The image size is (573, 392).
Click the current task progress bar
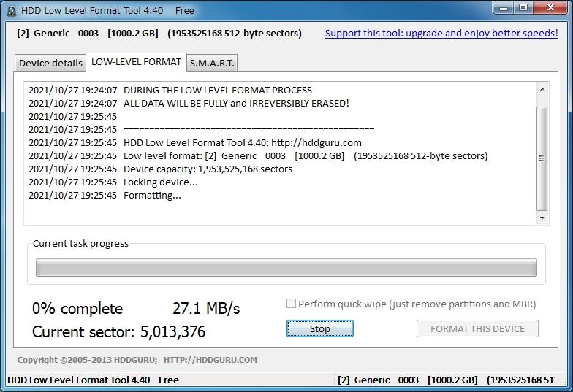286,267
